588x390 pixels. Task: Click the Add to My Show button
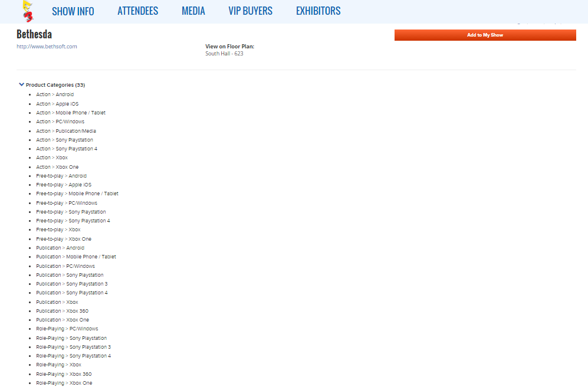click(485, 35)
